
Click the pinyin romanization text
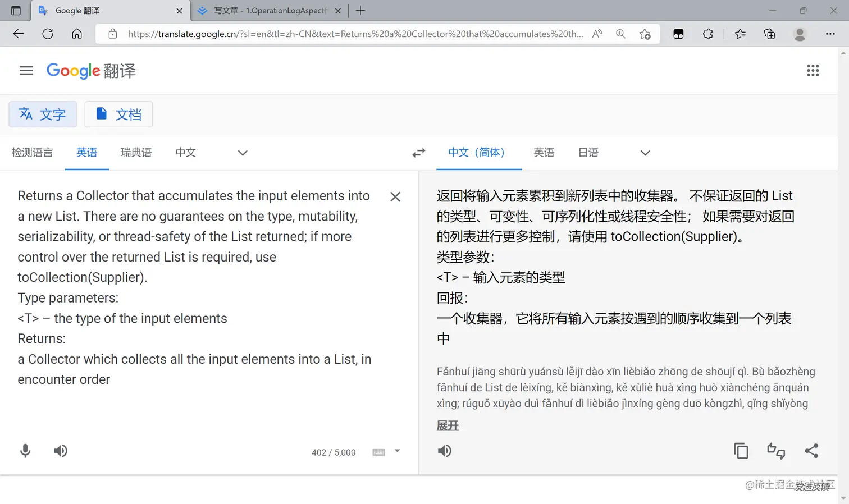(626, 387)
